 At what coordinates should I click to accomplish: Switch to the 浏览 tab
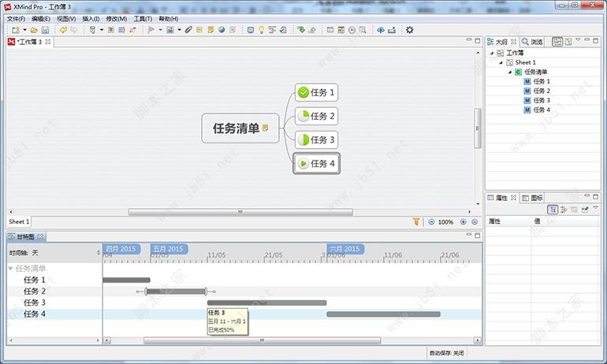pos(532,42)
